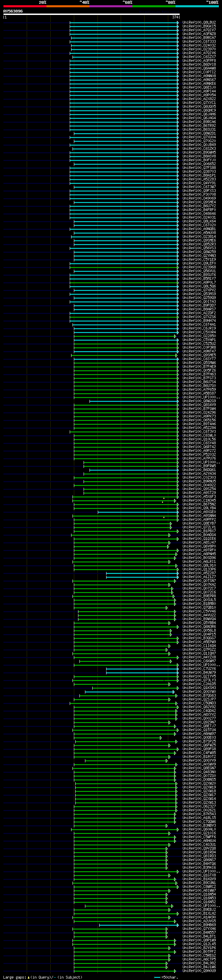Screen dimensions: 222x980
Task: Open the last hit UniRef100_Q9A0U9
Action: [x=199, y=971]
